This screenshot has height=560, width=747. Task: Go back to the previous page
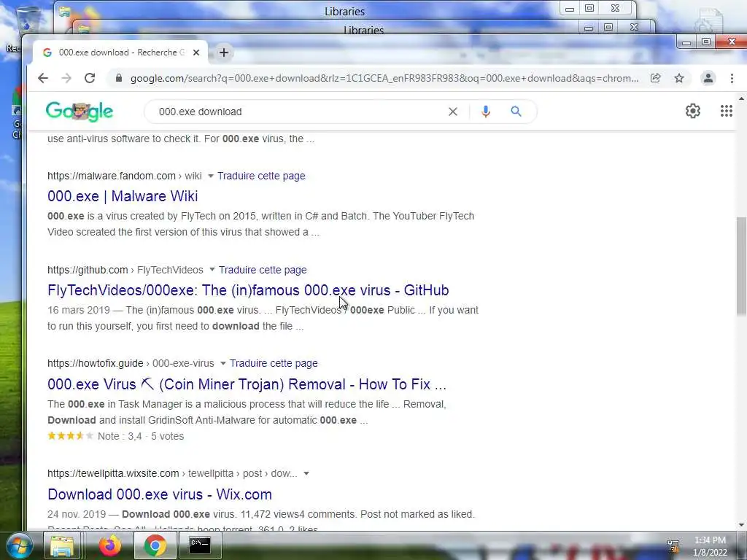pyautogui.click(x=43, y=78)
